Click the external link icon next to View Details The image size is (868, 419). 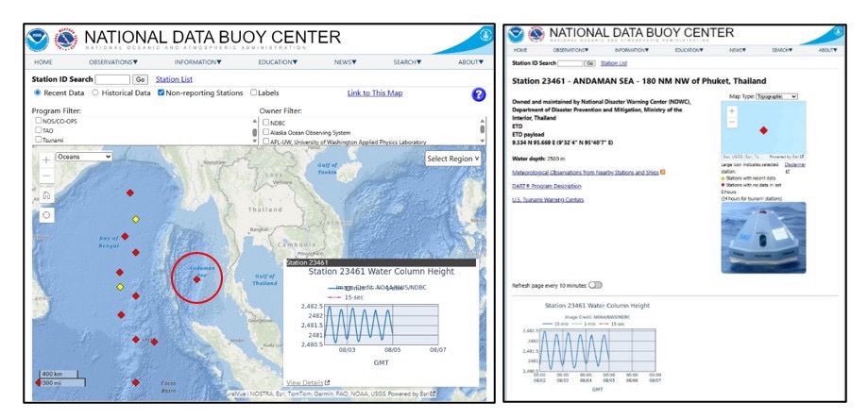(x=327, y=382)
